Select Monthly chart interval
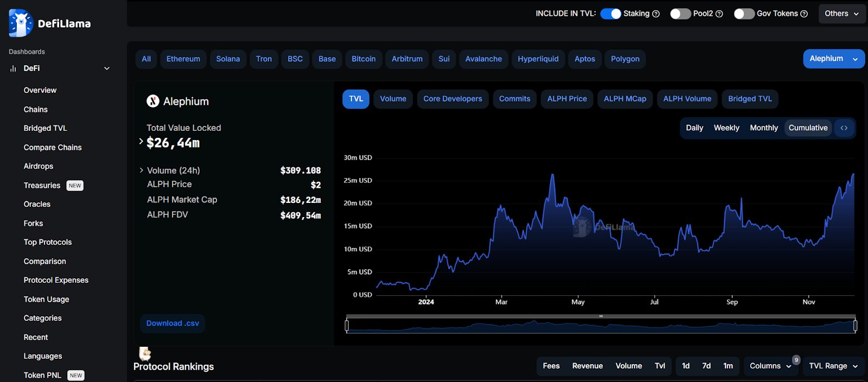868x382 pixels. tap(764, 128)
